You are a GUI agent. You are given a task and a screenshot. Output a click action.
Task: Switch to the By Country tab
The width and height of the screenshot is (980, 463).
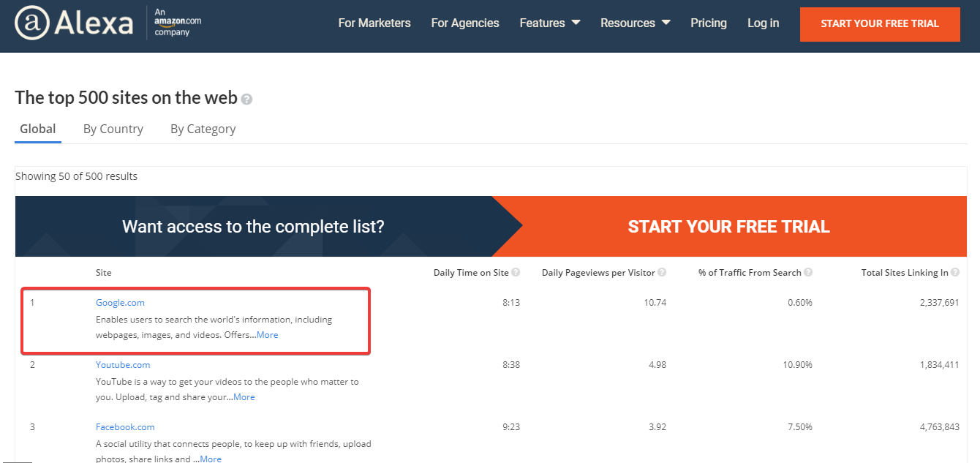[x=113, y=129]
